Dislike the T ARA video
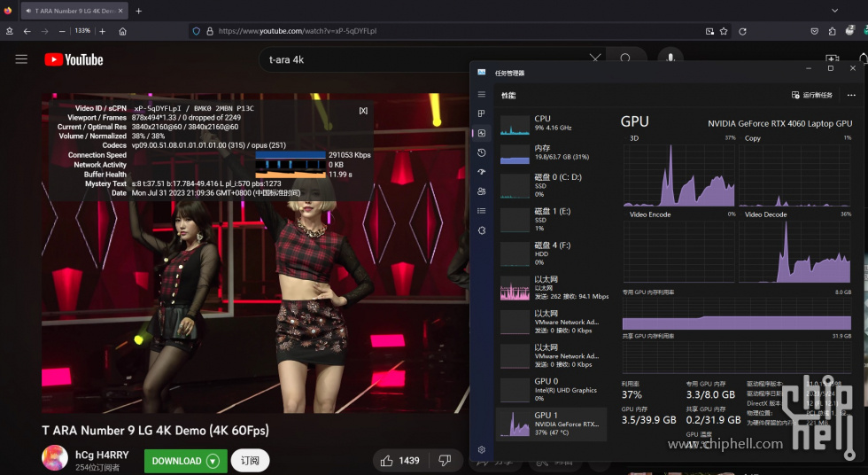 (445, 461)
